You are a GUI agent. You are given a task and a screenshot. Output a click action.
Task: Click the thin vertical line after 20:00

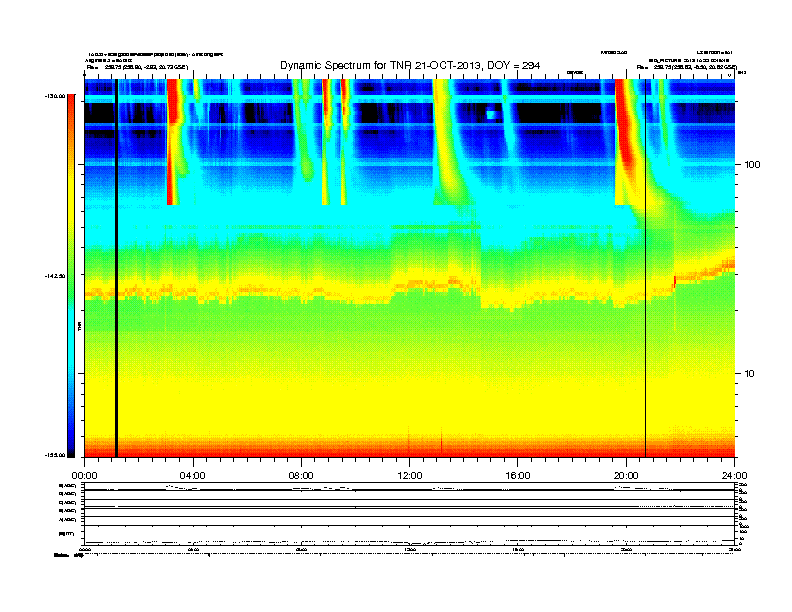click(646, 268)
